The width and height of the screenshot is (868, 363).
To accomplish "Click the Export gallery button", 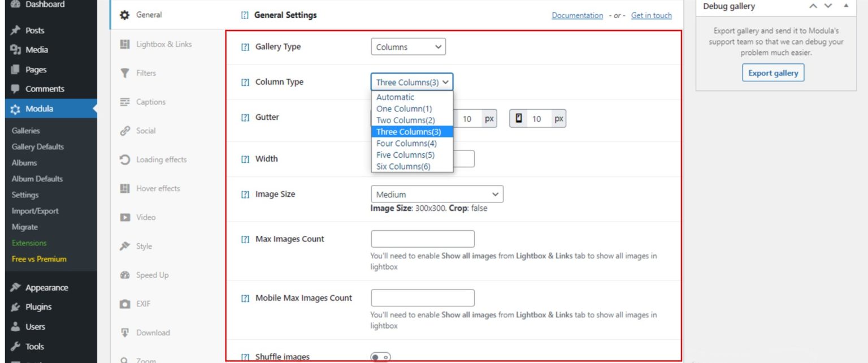I will pos(772,72).
